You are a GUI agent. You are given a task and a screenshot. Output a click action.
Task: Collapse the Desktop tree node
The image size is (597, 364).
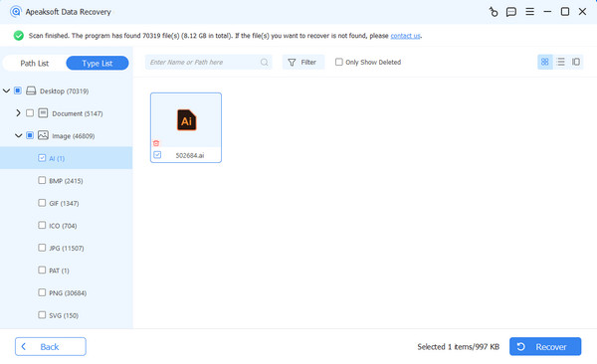pos(6,91)
